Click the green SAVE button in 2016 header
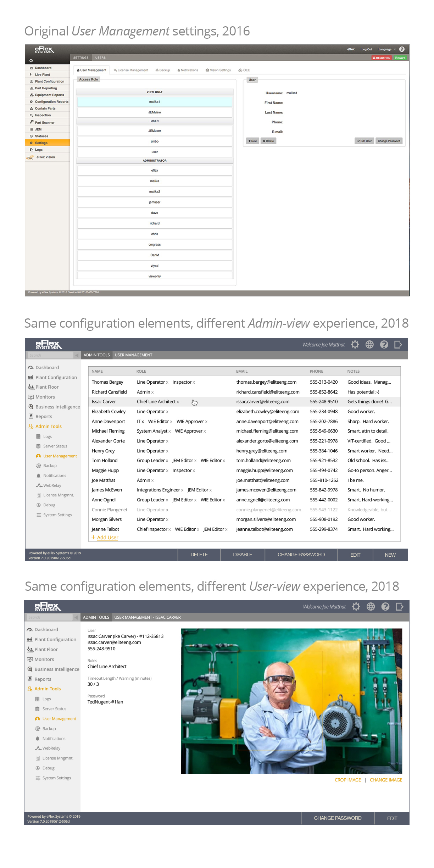The height and width of the screenshot is (868, 434). pos(400,58)
